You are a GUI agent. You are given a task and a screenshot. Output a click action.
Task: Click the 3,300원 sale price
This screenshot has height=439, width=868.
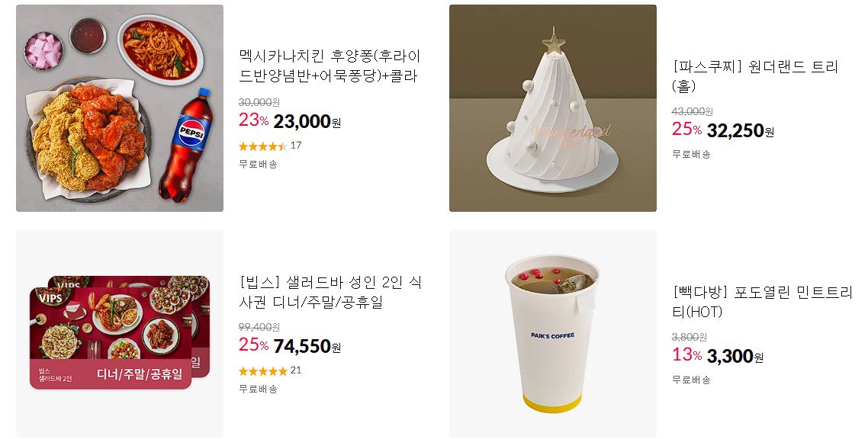click(x=735, y=357)
